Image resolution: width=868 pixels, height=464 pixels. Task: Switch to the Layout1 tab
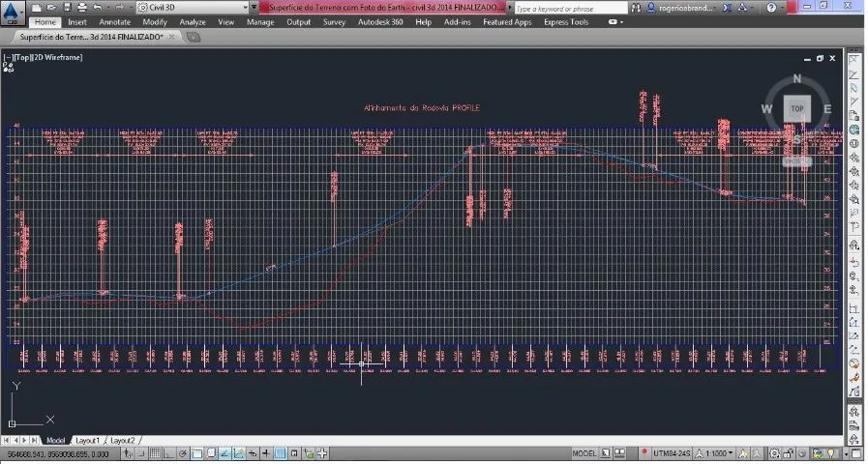coord(87,440)
